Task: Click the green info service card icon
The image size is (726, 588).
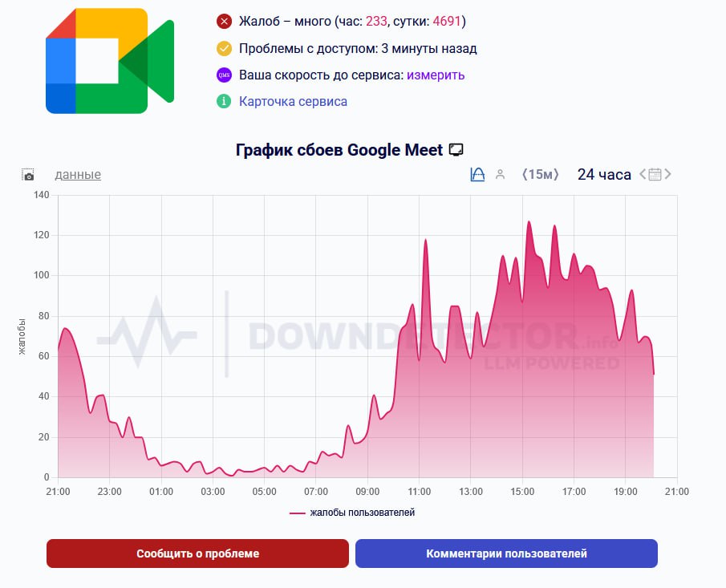Action: pyautogui.click(x=224, y=101)
